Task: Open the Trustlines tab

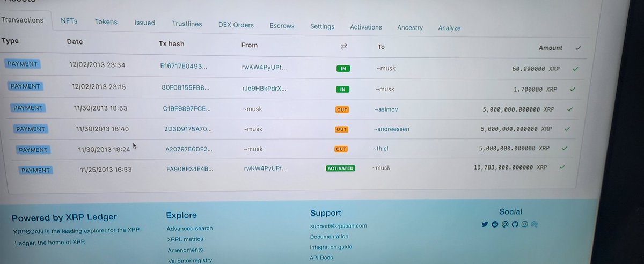Action: click(187, 24)
